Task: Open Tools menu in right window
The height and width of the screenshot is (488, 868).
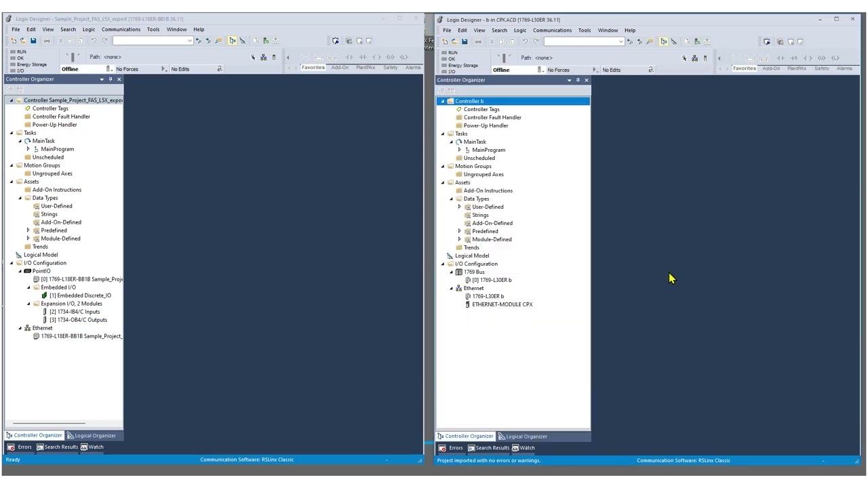Action: click(x=584, y=30)
